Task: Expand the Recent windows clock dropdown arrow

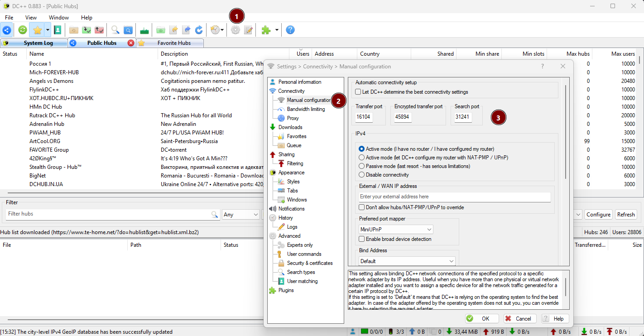Action: (222, 30)
